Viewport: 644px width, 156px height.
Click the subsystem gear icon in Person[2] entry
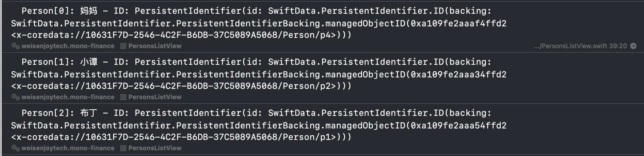tap(16, 148)
